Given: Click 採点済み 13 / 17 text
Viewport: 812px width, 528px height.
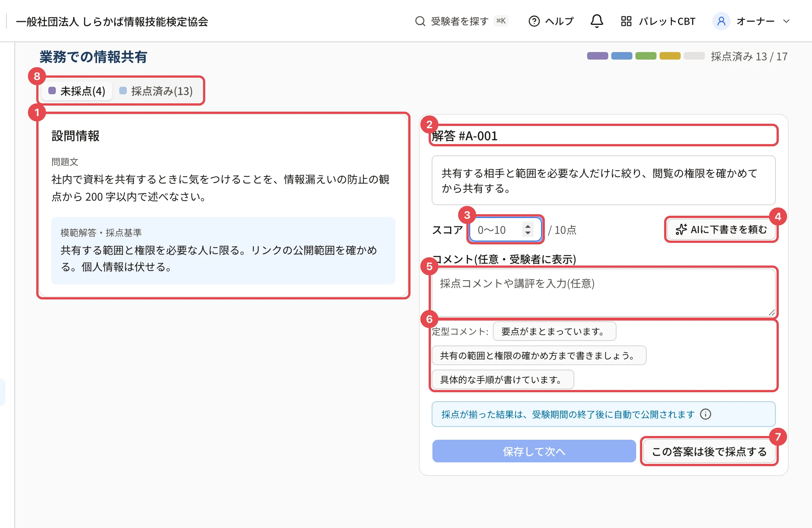Looking at the screenshot, I should 749,56.
